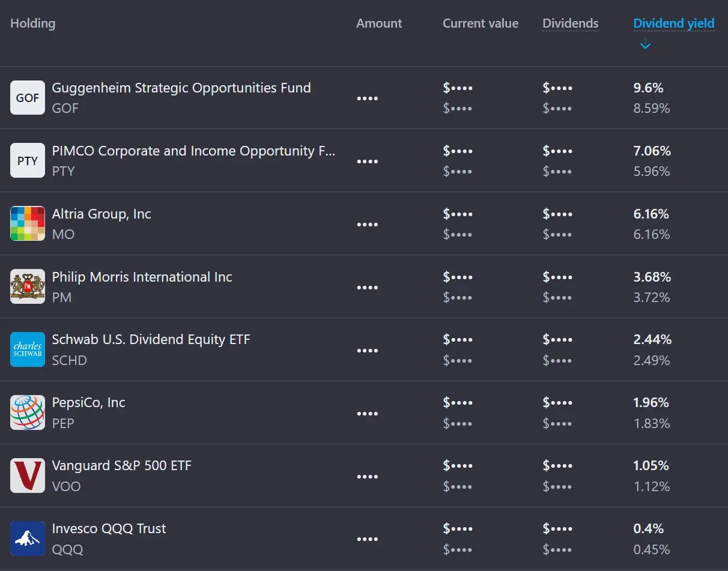The image size is (728, 571).
Task: Click the 1.12% yield value
Action: pyautogui.click(x=652, y=487)
